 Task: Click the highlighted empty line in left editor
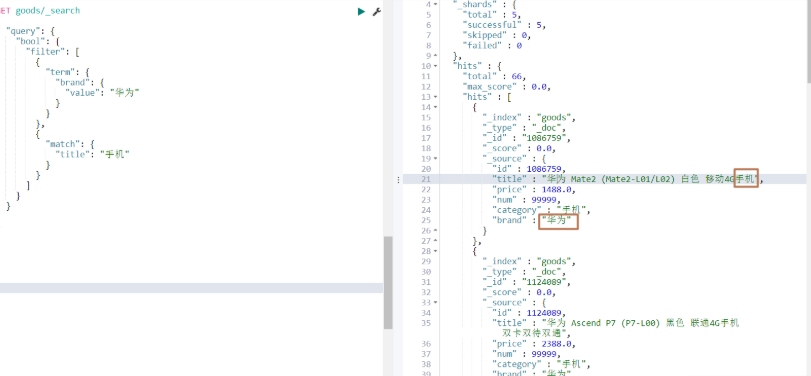point(191,288)
